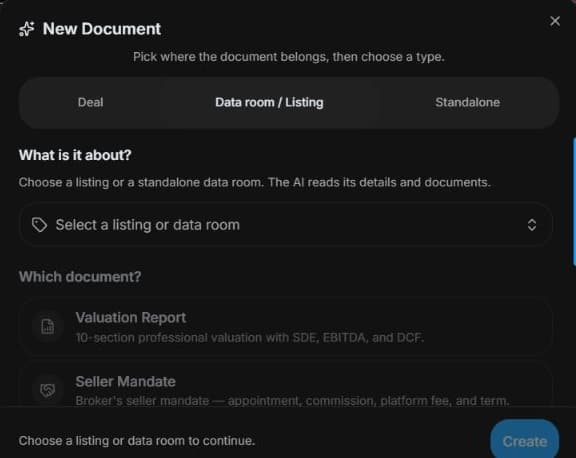Viewport: 576px width, 458px height.
Task: Click the 'Pick where the document belongs' subtitle
Action: click(288, 57)
